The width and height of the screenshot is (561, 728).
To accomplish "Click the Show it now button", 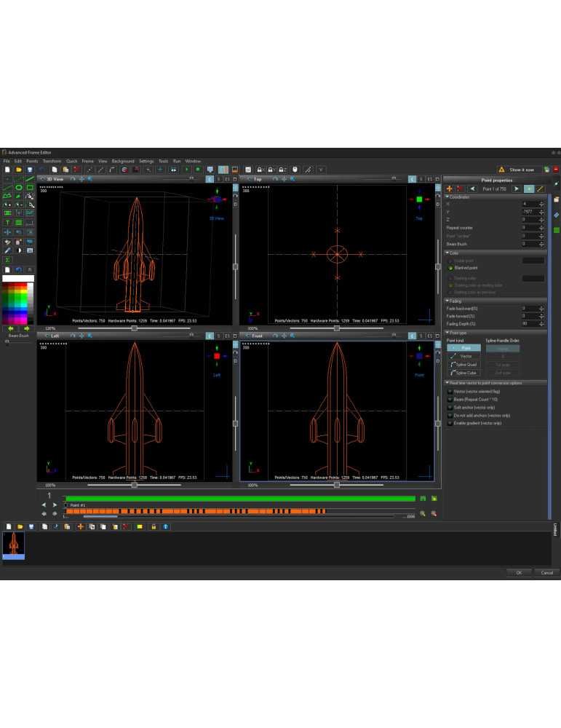I will tap(521, 170).
